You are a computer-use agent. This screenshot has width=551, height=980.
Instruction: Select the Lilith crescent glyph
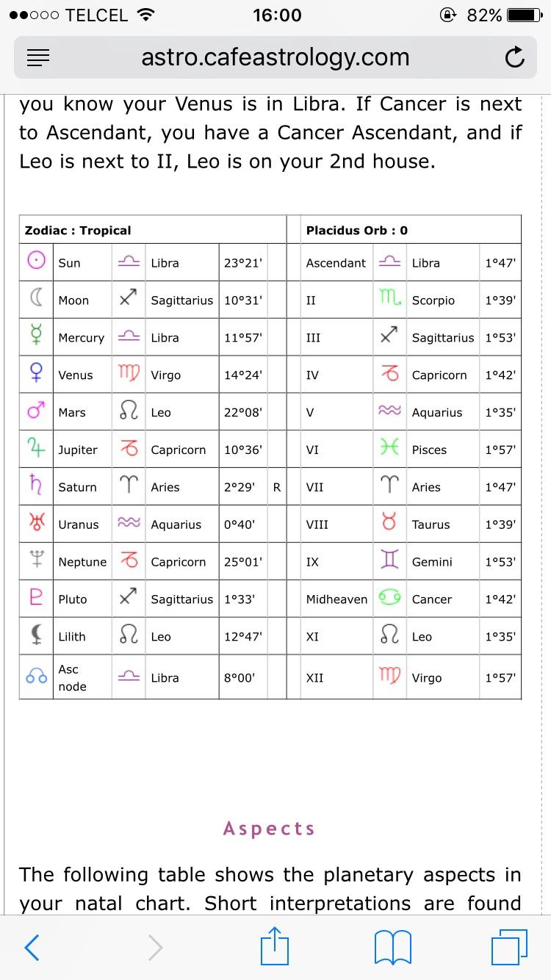(36, 635)
